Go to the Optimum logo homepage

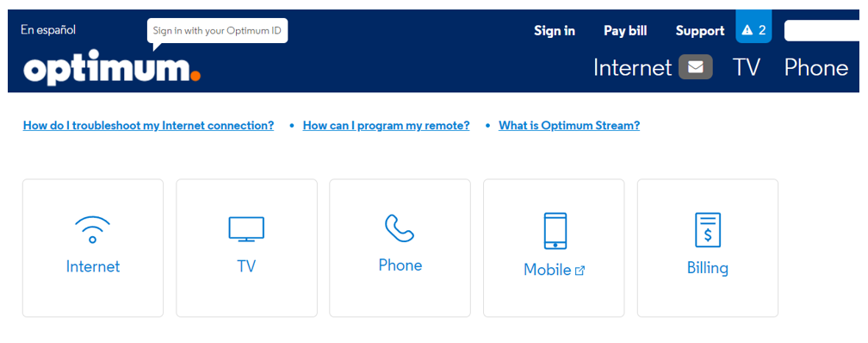[112, 69]
